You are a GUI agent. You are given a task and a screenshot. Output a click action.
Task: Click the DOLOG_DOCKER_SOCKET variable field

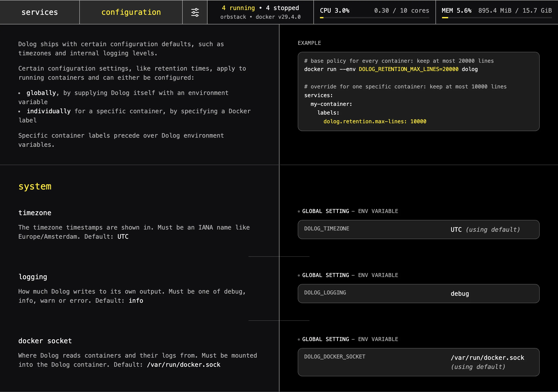418,362
